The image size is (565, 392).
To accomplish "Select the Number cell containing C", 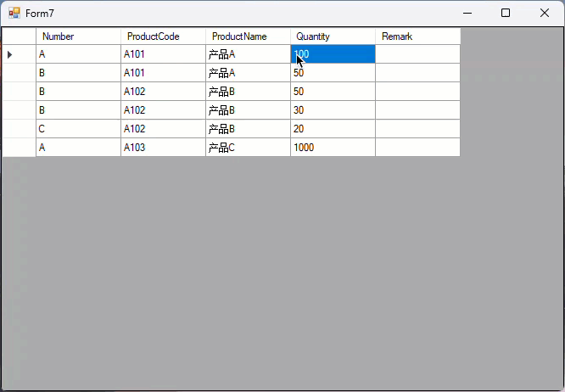I will 78,129.
